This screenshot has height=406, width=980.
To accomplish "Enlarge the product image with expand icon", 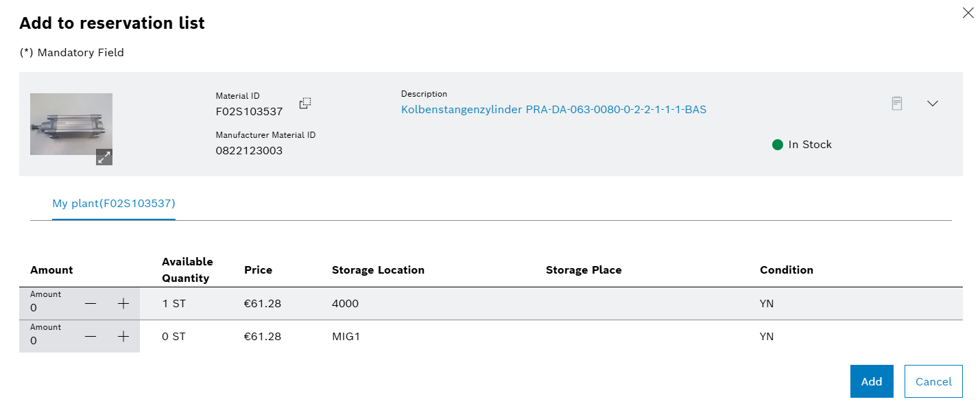I will (104, 157).
